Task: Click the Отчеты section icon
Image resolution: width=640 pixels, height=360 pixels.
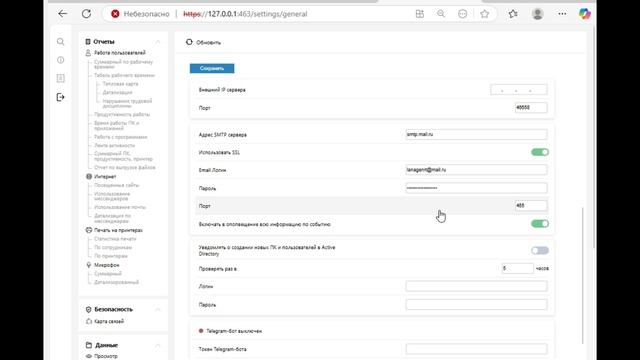Action: click(x=88, y=42)
